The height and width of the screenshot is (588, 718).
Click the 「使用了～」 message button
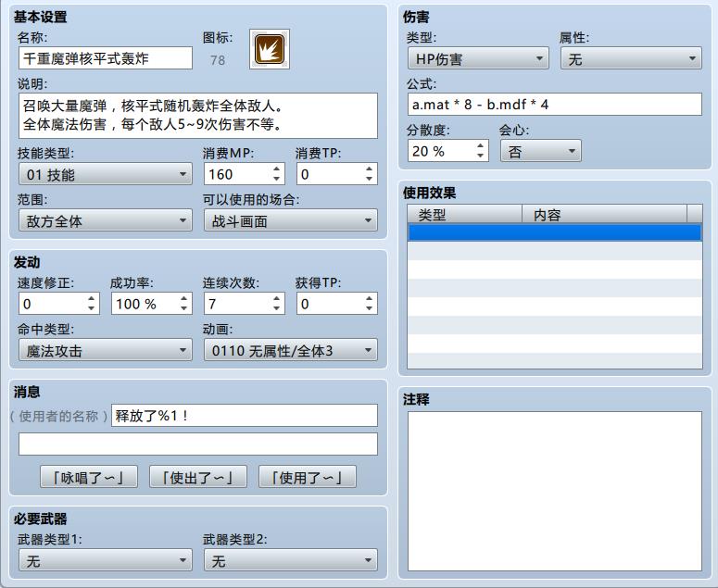(308, 477)
